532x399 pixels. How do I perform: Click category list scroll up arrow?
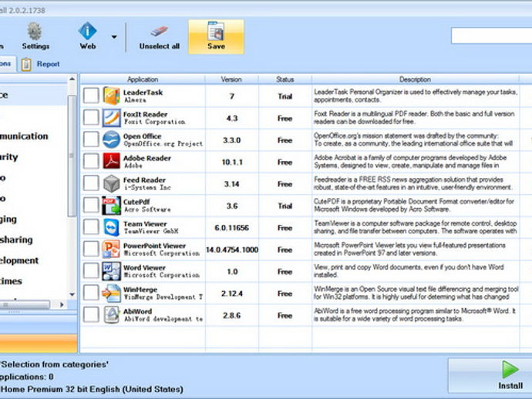72,79
